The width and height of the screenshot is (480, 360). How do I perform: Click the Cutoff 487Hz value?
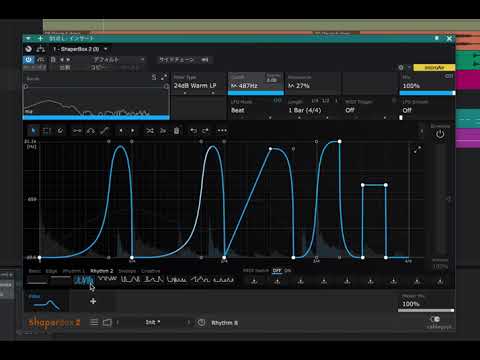244,86
